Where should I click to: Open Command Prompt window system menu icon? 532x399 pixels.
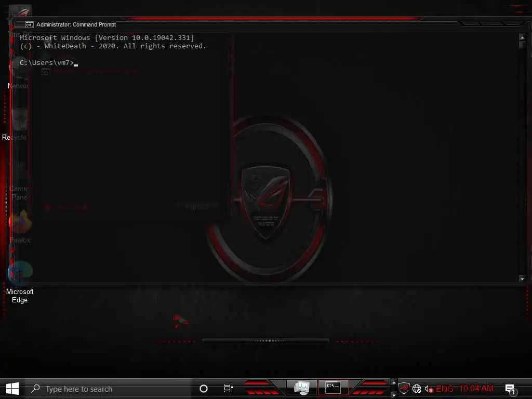30,25
